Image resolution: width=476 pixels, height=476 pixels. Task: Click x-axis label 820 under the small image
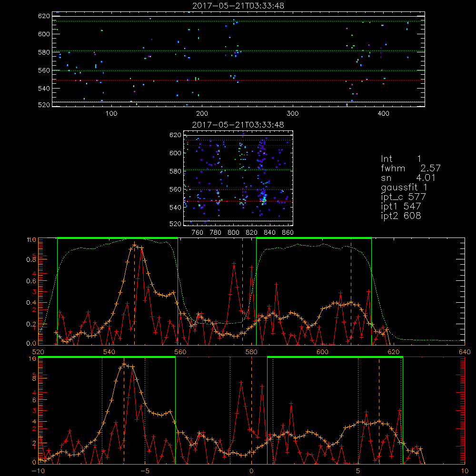252,233
